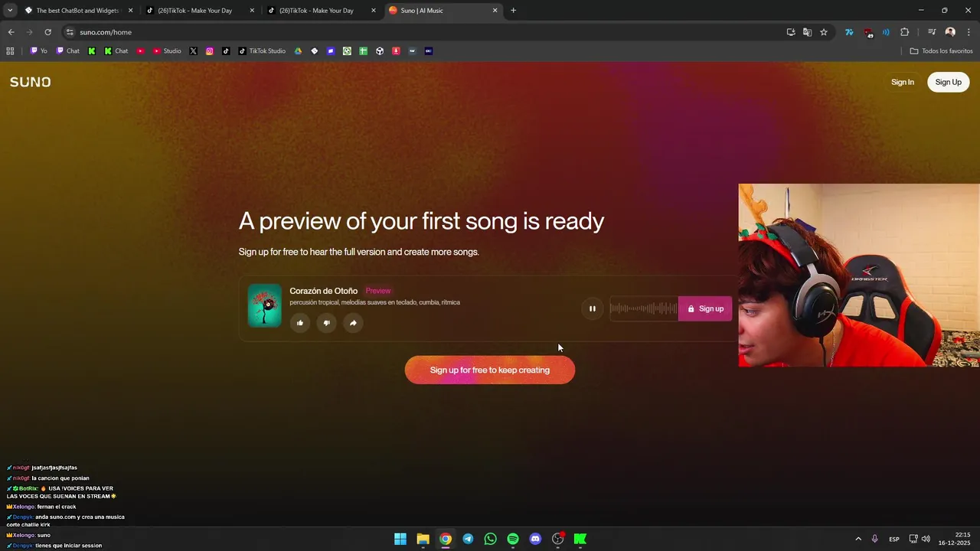The image size is (980, 551).
Task: Open the Corazón de Otoño song title
Action: coord(323,291)
